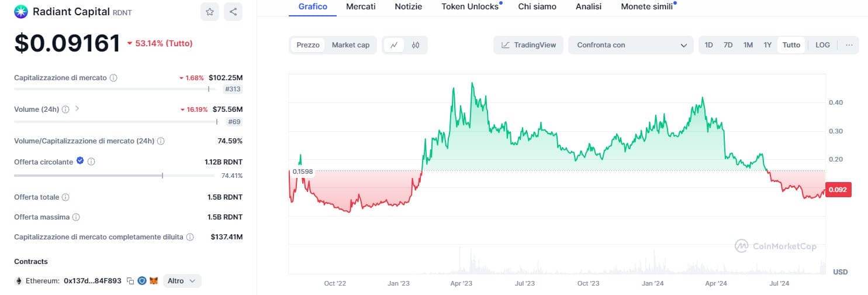Viewport: 868px width, 295px height.
Task: Toggle the LOG scale option
Action: [822, 45]
